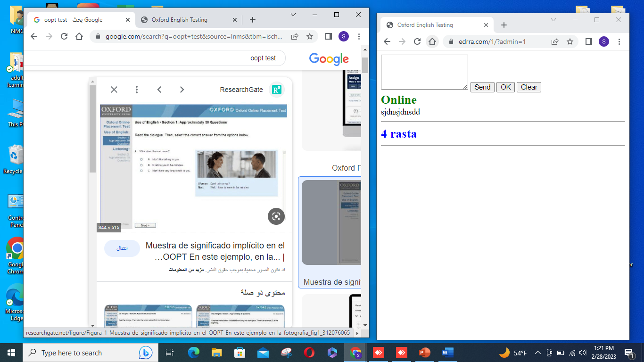Open the volume control in system tray
This screenshot has height=362, width=644.
(x=583, y=353)
